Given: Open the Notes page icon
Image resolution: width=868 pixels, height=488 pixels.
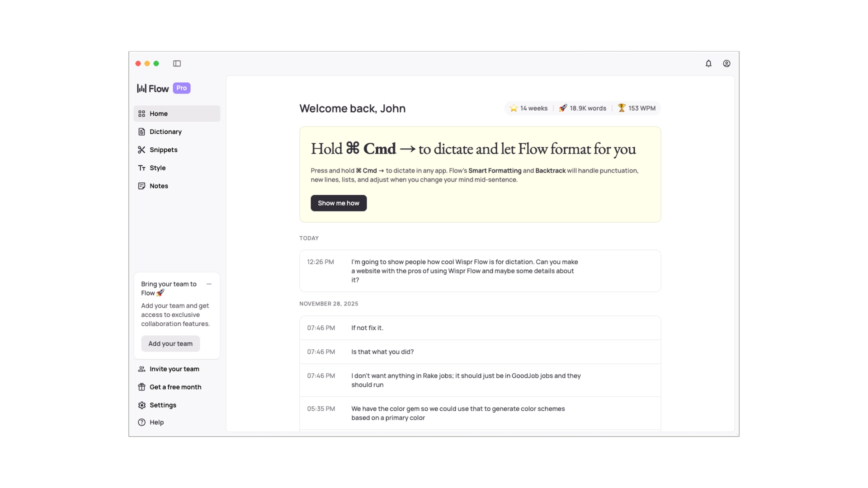Looking at the screenshot, I should [x=142, y=186].
